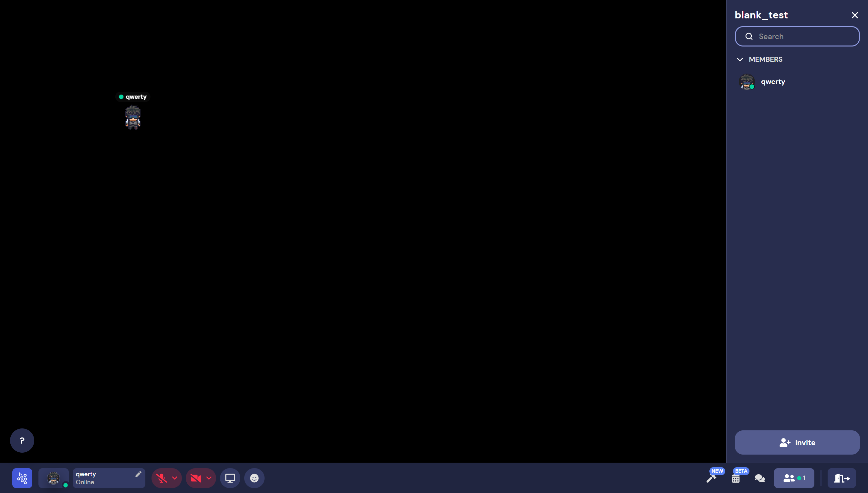Viewport: 868px width, 493px height.
Task: Click the avatar customization button in toolbar
Action: 54,478
